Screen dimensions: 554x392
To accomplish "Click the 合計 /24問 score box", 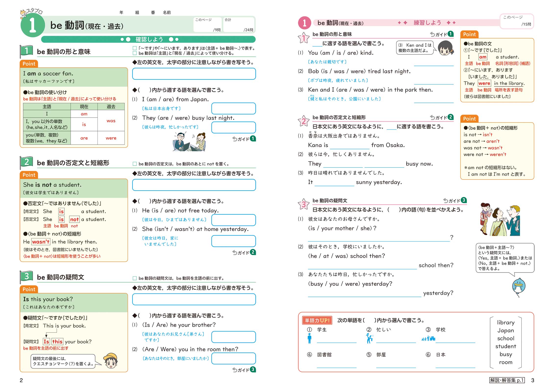I will coord(239,24).
